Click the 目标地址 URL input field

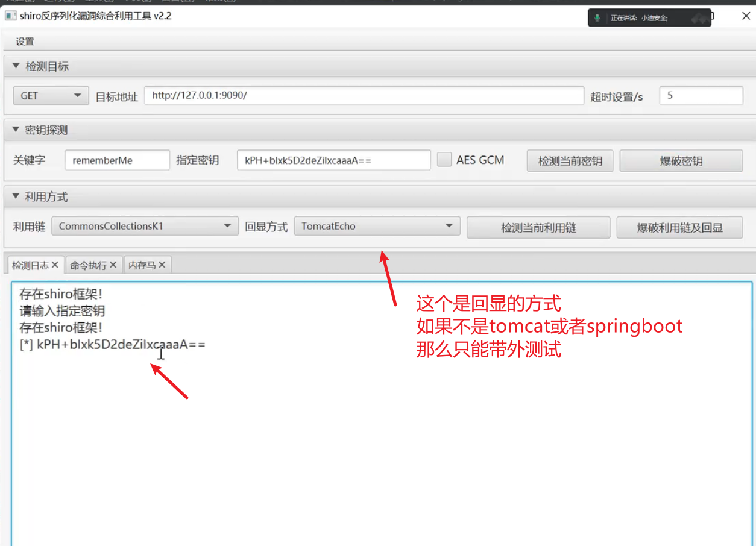(364, 96)
